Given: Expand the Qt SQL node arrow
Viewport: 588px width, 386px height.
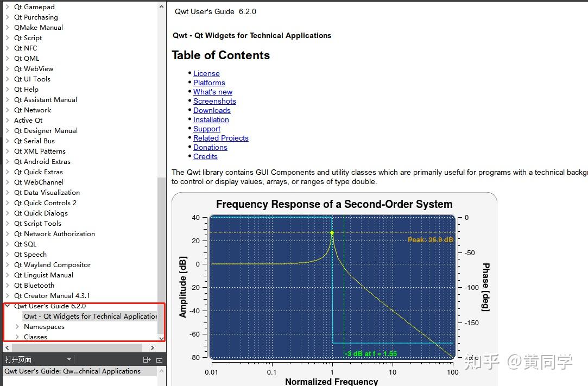Looking at the screenshot, I should (x=7, y=244).
